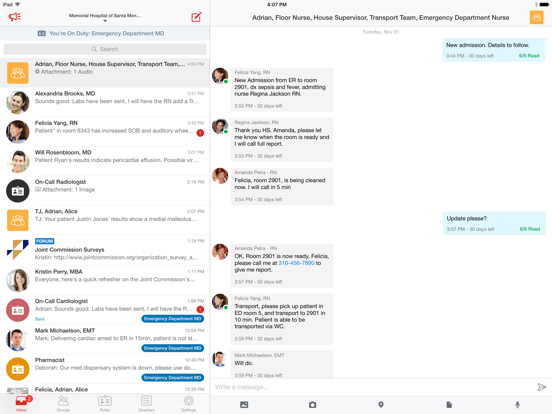Tap Regina Jackson's avatar in the chat
This screenshot has width=552, height=414.
[220, 126]
